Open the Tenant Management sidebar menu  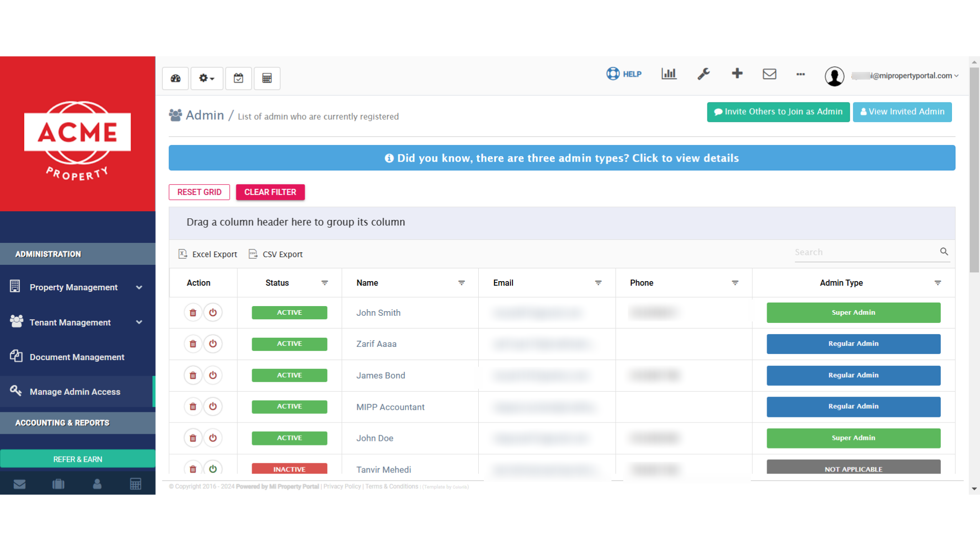coord(70,322)
